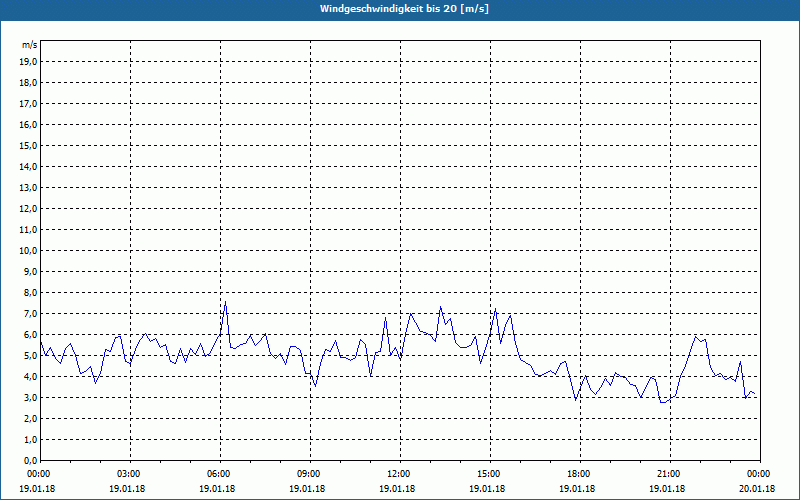Click the 16,0 y-axis label
The height and width of the screenshot is (500, 800).
coord(28,124)
